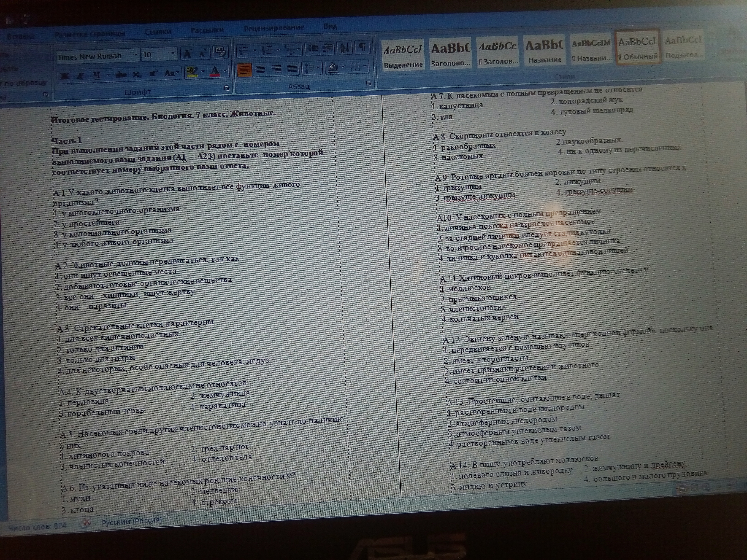This screenshot has height=560, width=747.
Task: Apply red font color
Action: point(215,71)
